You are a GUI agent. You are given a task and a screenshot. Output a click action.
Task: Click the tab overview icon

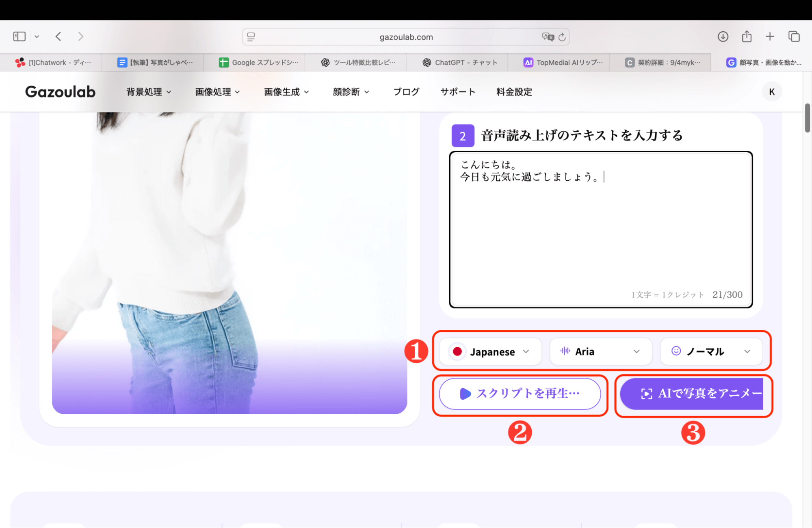tap(793, 36)
